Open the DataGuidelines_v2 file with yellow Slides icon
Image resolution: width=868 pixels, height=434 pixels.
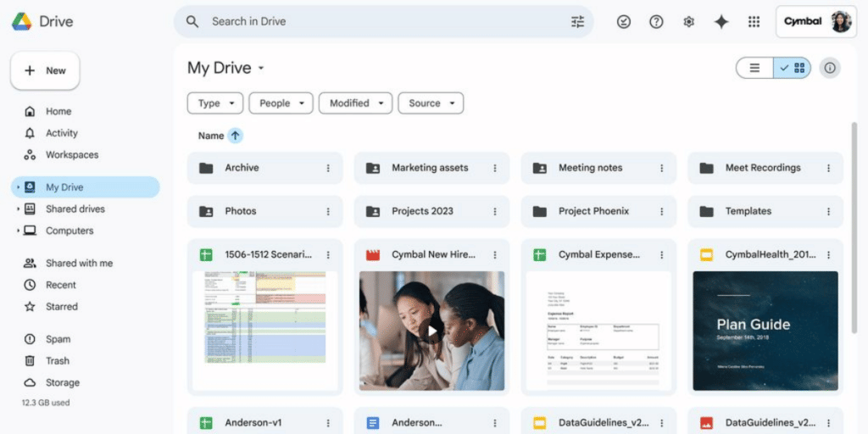(x=598, y=423)
